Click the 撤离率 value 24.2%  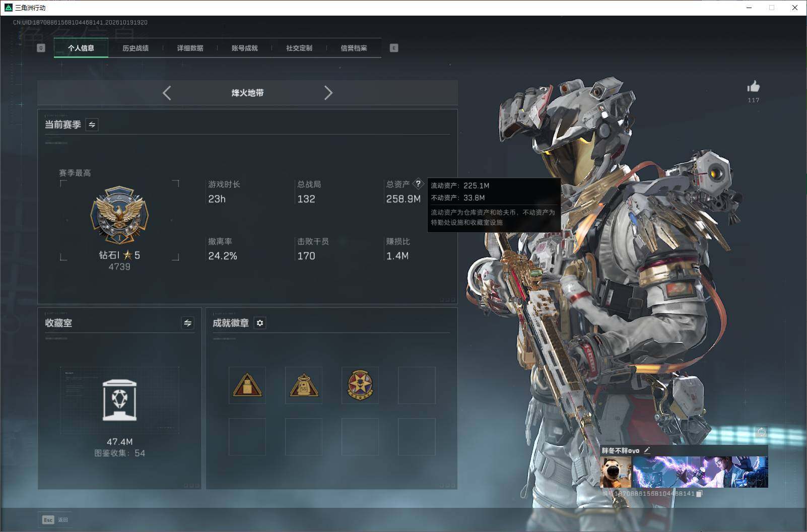tap(223, 256)
